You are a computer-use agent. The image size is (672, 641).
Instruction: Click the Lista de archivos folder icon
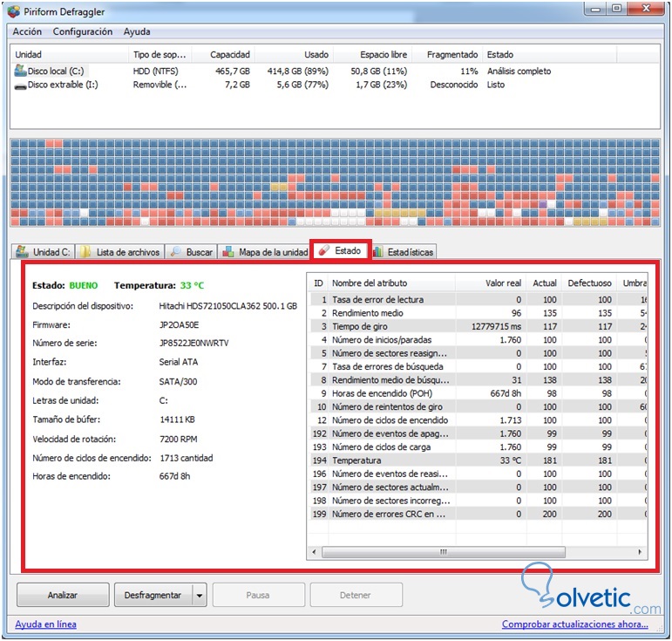click(85, 252)
